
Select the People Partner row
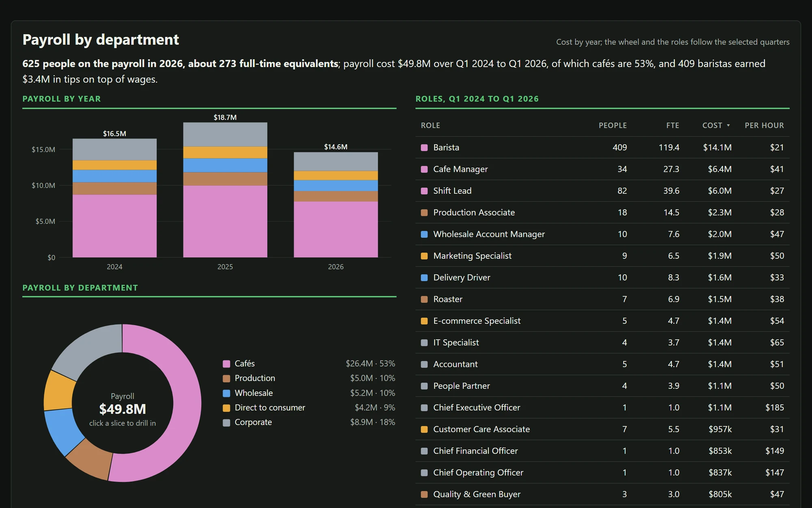pos(603,386)
